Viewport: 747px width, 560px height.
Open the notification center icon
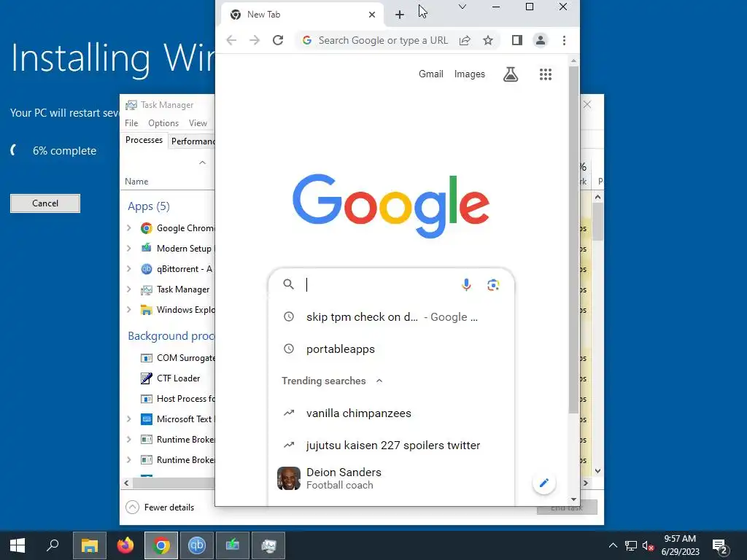point(720,546)
